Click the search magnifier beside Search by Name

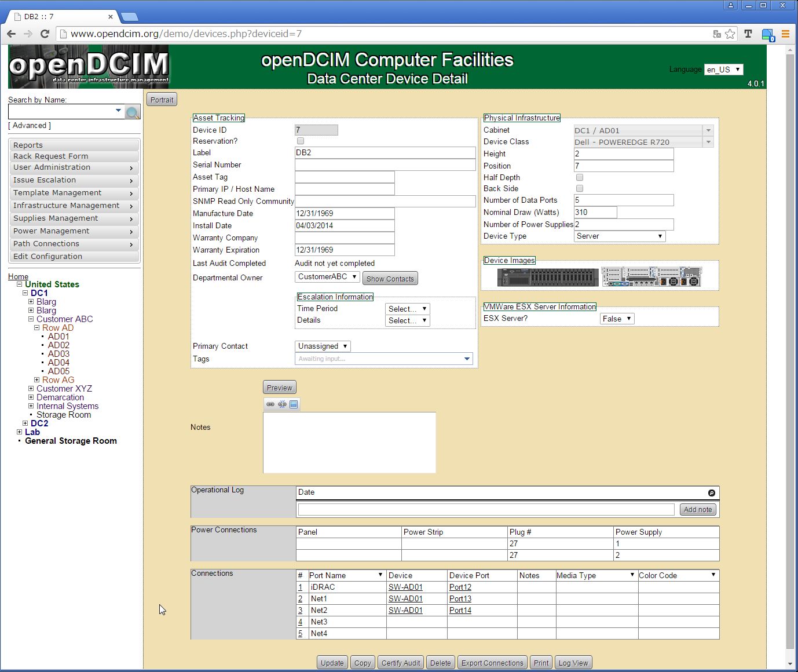pos(133,112)
